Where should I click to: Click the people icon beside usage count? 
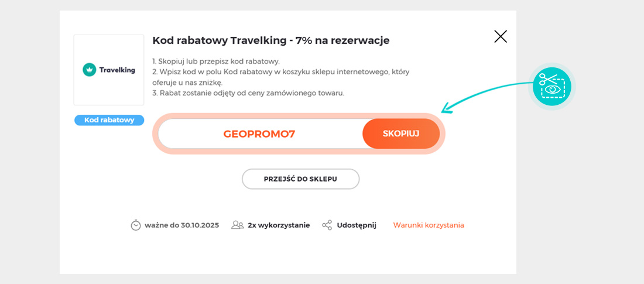click(x=237, y=225)
